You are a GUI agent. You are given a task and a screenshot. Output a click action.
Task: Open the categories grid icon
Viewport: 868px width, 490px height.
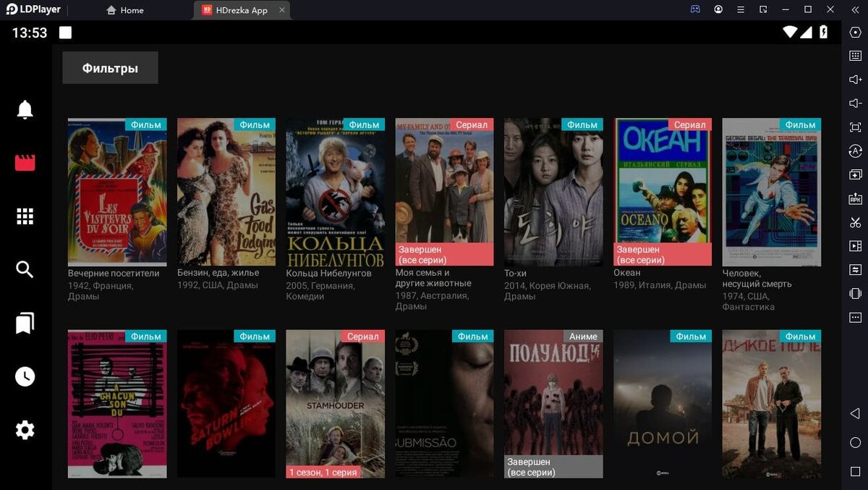(25, 216)
